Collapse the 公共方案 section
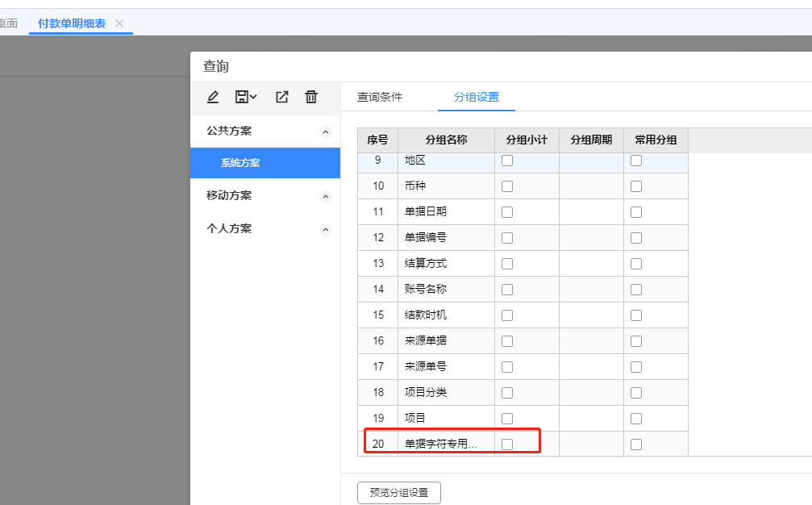Viewport: 812px width, 505px height. pyautogui.click(x=325, y=132)
